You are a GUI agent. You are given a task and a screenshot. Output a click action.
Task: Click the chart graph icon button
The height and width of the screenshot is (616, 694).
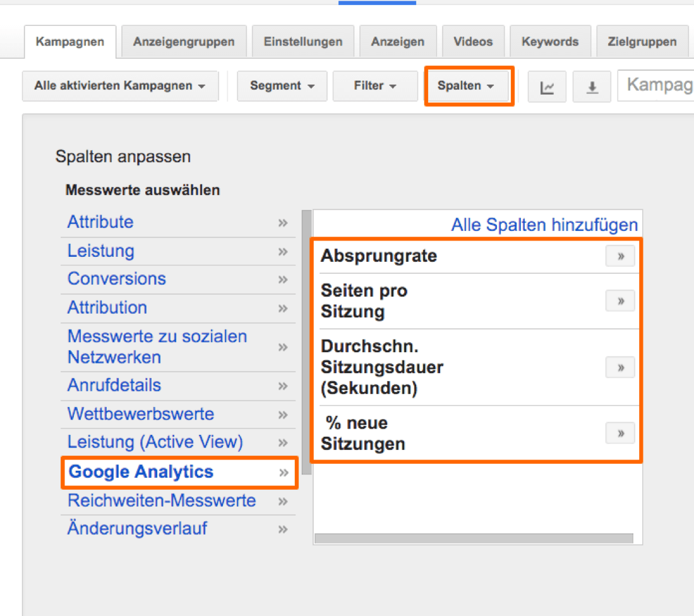point(547,87)
